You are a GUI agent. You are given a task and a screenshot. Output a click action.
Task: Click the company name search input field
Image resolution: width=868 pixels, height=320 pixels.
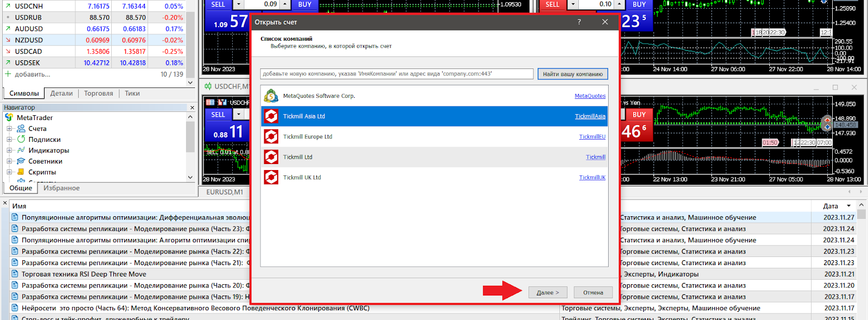pos(397,74)
